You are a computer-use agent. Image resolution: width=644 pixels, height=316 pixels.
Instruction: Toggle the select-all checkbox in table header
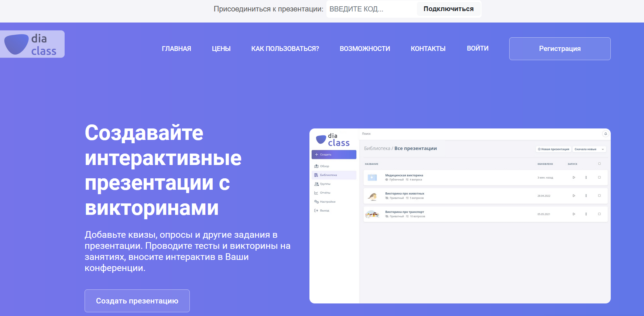pos(599,164)
